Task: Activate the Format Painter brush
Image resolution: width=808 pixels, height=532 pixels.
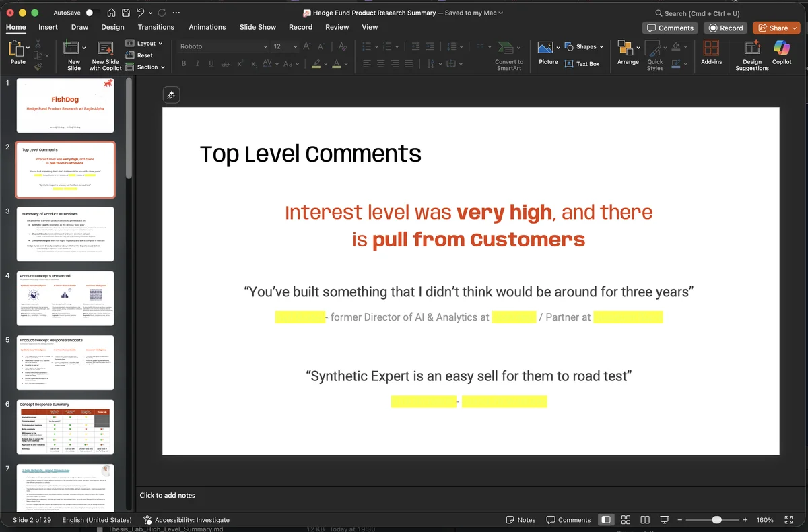Action: pyautogui.click(x=38, y=66)
